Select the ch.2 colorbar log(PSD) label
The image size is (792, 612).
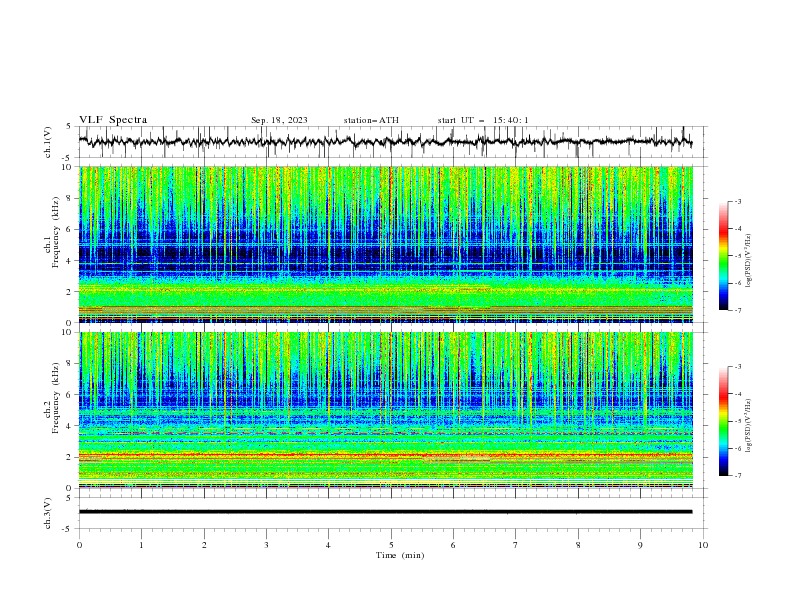748,426
